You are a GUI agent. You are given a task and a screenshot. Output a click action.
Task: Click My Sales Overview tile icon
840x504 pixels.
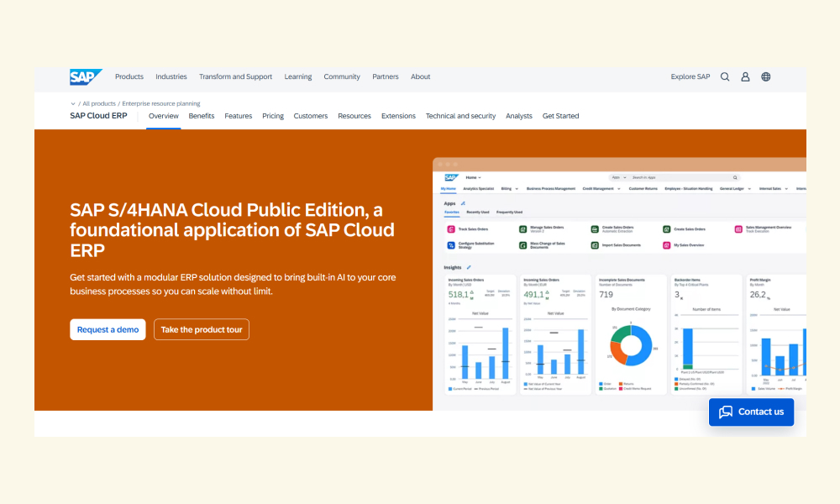tap(666, 245)
